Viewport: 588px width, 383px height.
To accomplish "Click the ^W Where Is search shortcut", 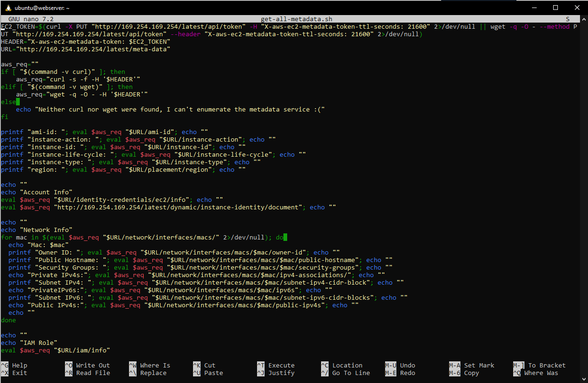I will 149,366.
